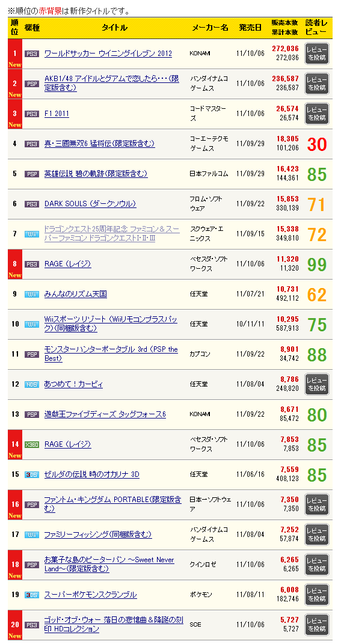The image size is (338, 644).
Task: Open Wiiスポーツ リゾート title link
Action: 111,324
